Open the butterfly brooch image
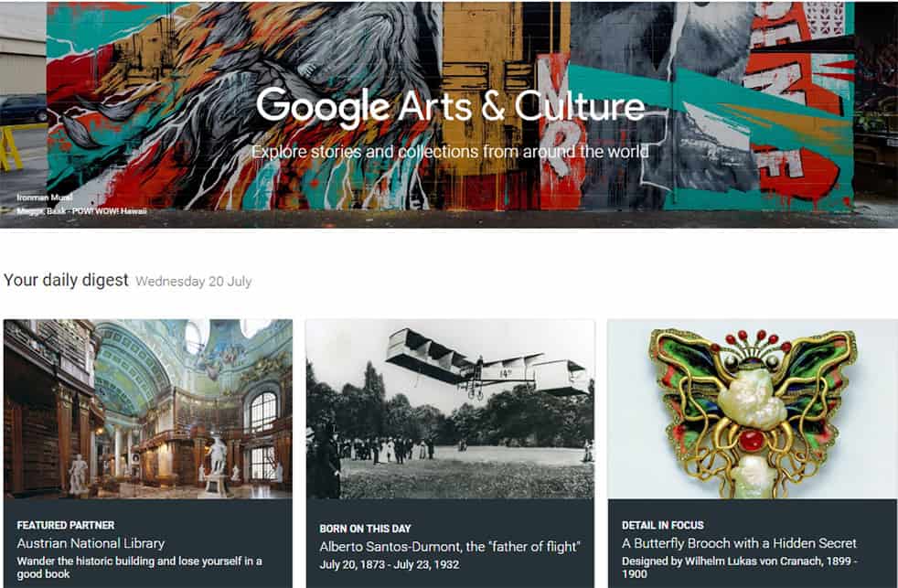898x588 pixels. (x=752, y=408)
